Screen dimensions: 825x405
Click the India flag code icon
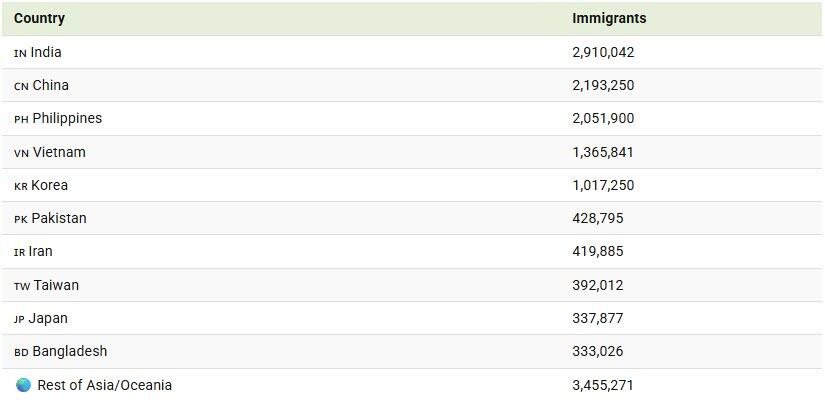coord(20,53)
